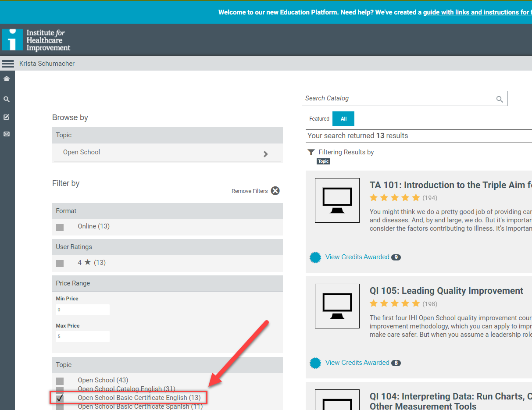This screenshot has width=532, height=410.
Task: Click the search icon in left sidebar
Action: pos(7,100)
